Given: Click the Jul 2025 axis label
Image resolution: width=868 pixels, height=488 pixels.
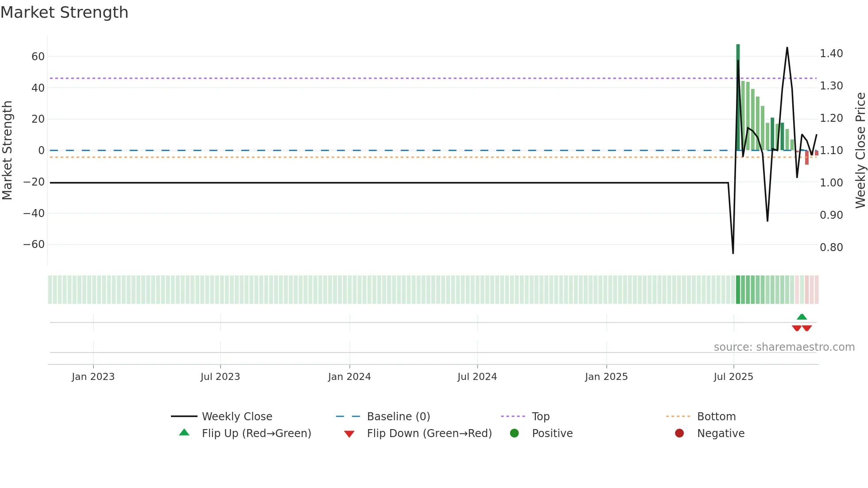Looking at the screenshot, I should tap(733, 377).
